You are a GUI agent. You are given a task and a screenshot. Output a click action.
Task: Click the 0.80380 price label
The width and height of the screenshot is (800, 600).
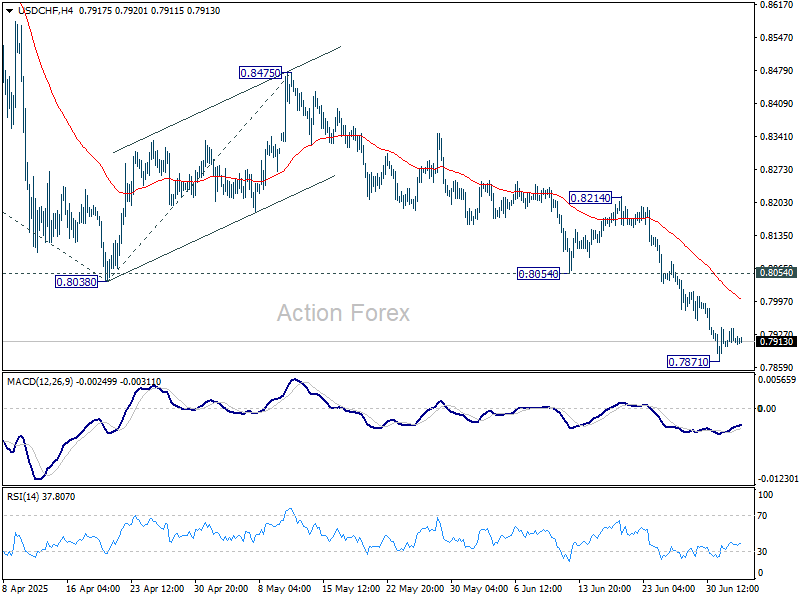pos(77,282)
